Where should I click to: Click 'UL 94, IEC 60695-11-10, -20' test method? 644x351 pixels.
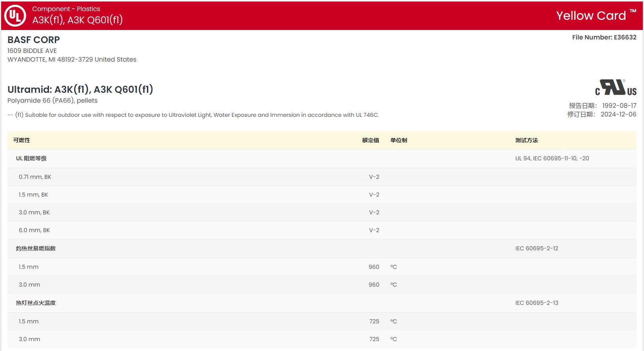[552, 158]
